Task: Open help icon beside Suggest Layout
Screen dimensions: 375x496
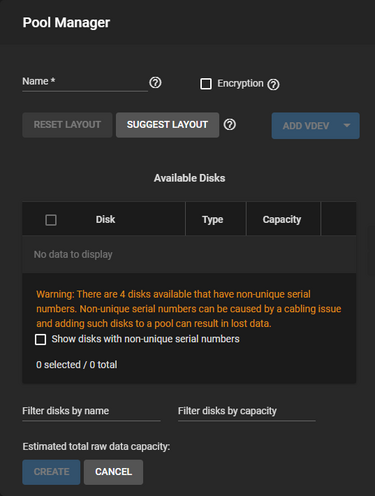Action: click(230, 125)
